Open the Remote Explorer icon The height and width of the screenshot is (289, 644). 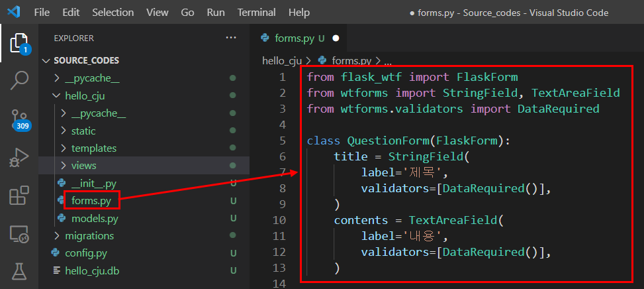click(x=19, y=235)
